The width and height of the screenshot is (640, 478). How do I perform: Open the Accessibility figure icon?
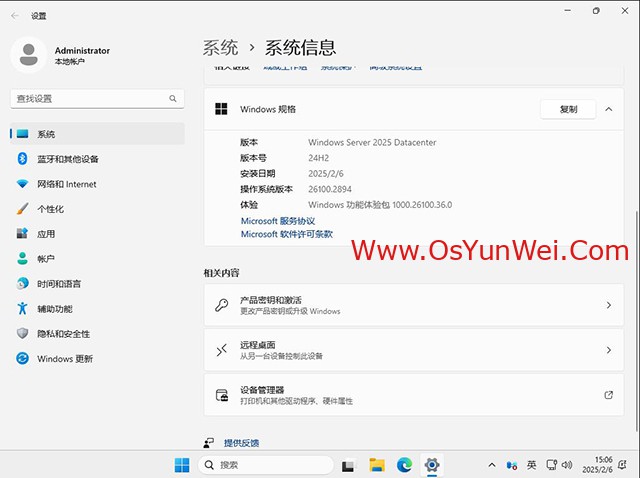[22, 309]
